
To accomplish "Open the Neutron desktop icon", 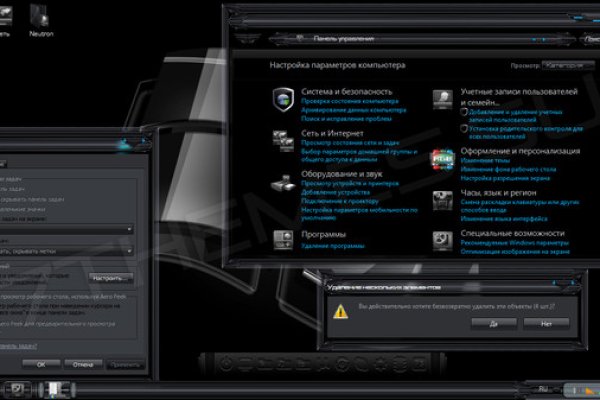I will [44, 17].
